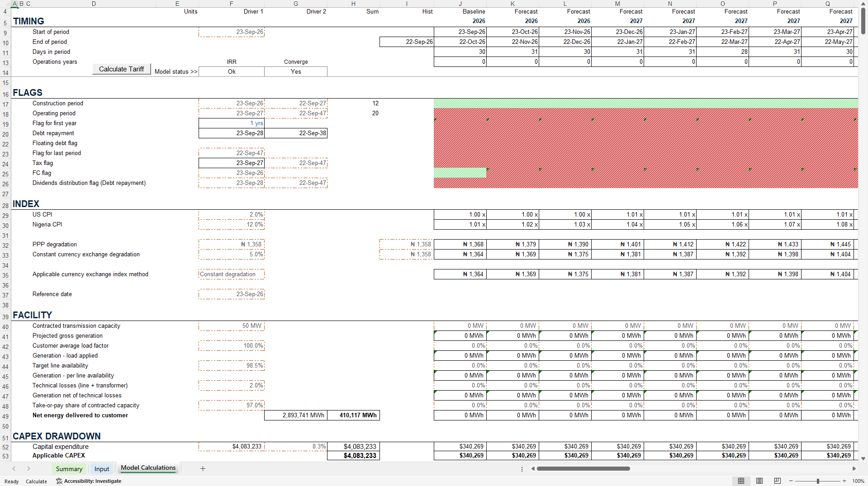Screen dimensions: 868x486
Task: Click the vertical scrollbar thumb
Action: pos(863,21)
